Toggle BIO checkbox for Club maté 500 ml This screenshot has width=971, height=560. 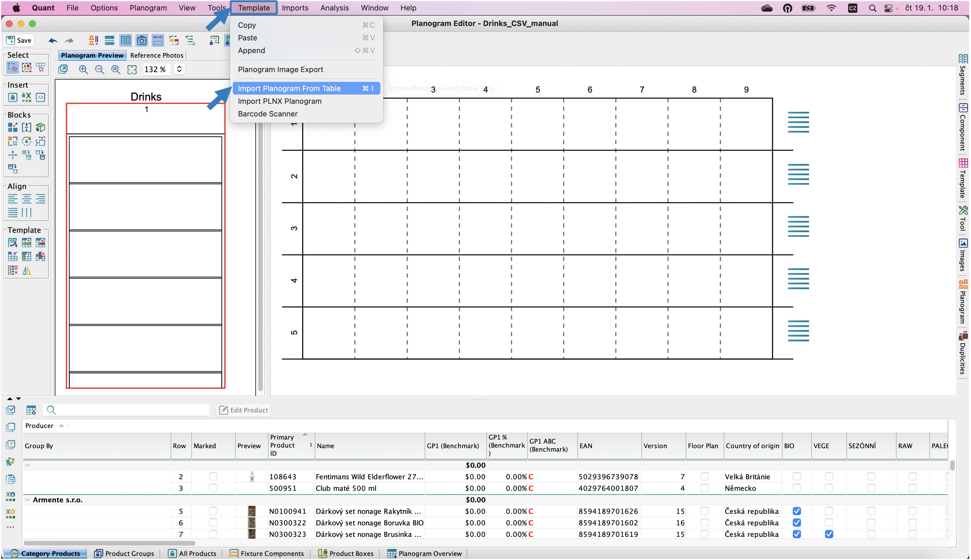point(797,488)
